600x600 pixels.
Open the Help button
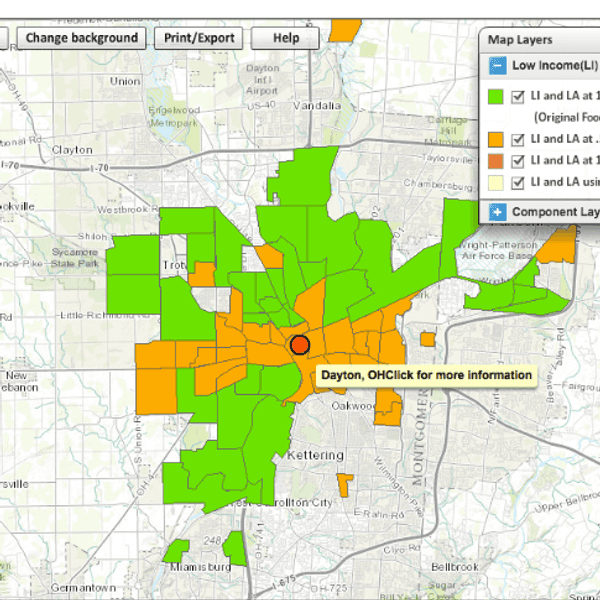[286, 38]
